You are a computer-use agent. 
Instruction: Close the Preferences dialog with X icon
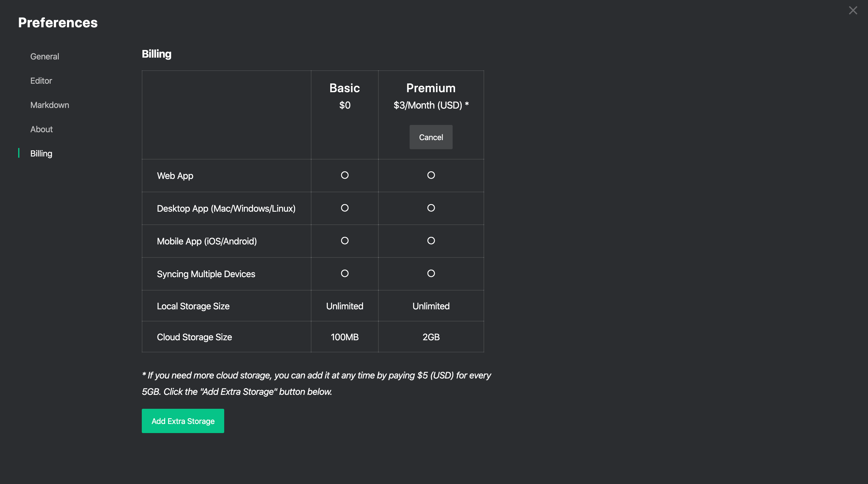coord(853,10)
